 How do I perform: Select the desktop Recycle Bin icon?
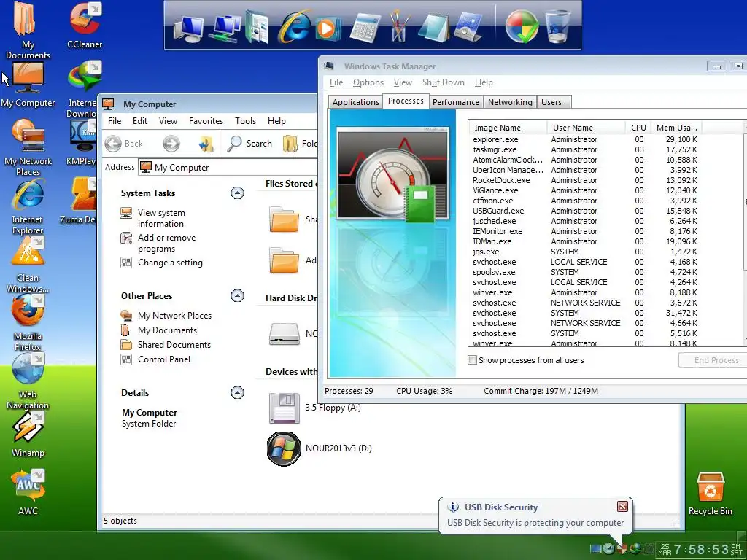(711, 494)
